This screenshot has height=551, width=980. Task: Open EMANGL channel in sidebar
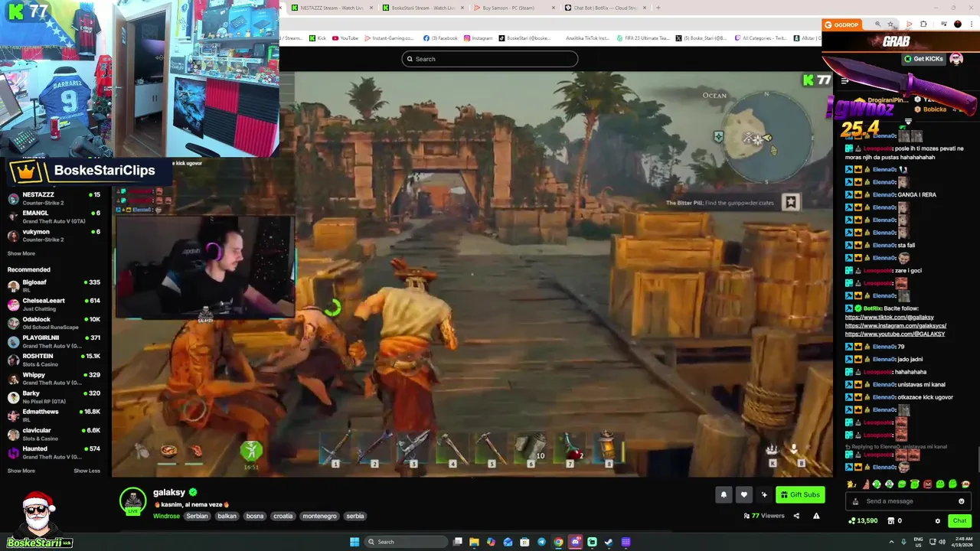[54, 217]
